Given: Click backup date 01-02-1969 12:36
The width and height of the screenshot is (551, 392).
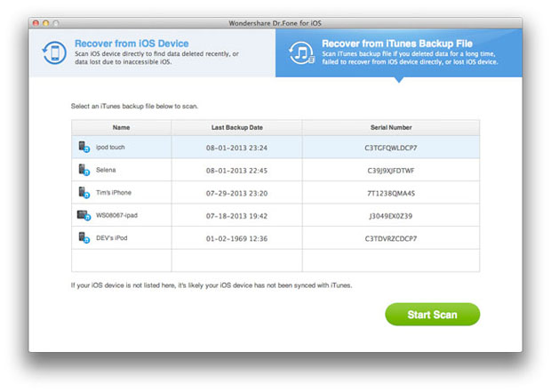Looking at the screenshot, I should 237,238.
